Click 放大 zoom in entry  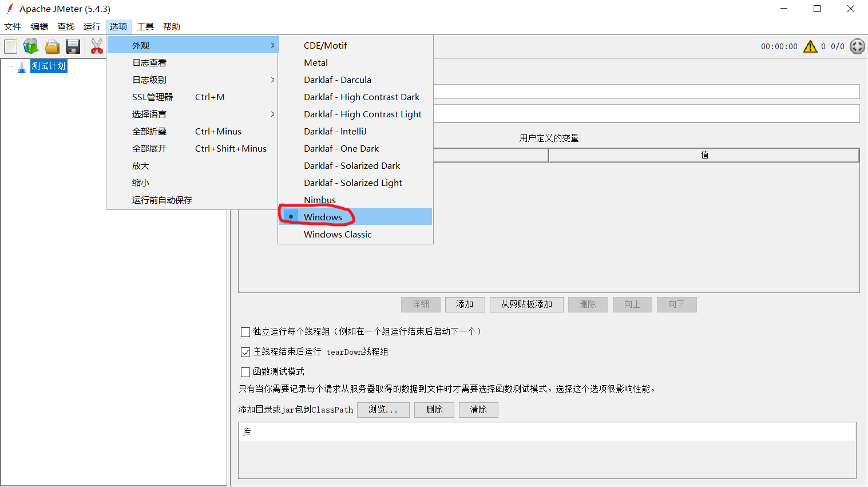[193, 165]
